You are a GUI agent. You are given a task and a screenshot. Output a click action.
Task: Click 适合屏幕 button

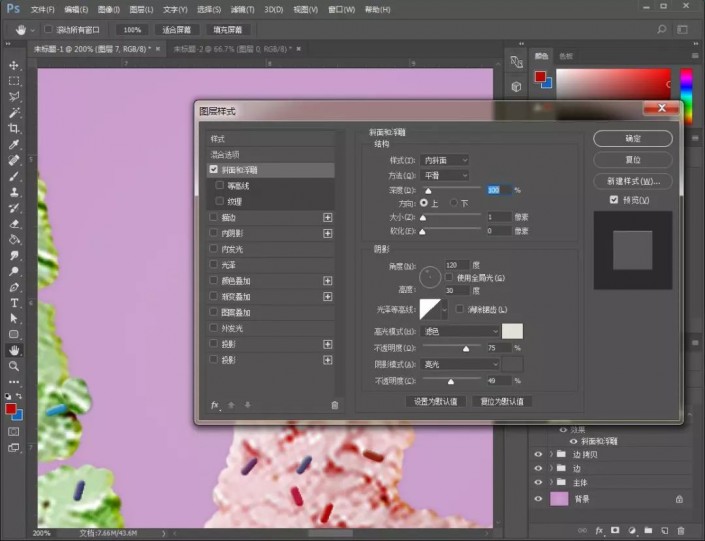point(177,30)
